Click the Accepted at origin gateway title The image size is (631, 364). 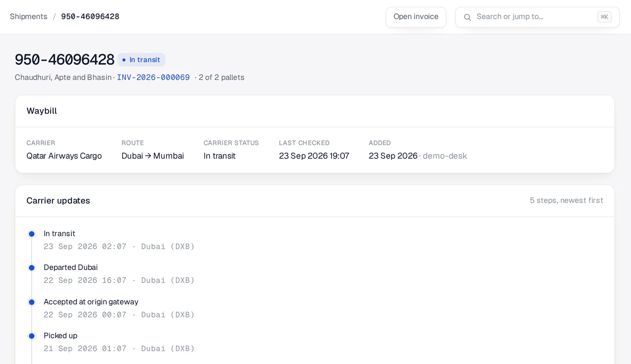[x=91, y=302]
